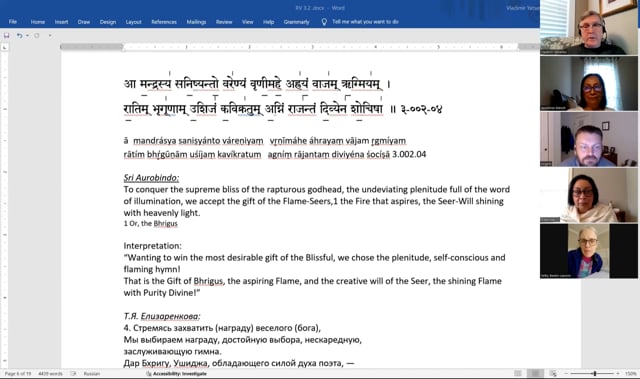Click the Devanagari word 'कविक्रतुम्'
The width and height of the screenshot is (640, 379).
click(240, 109)
